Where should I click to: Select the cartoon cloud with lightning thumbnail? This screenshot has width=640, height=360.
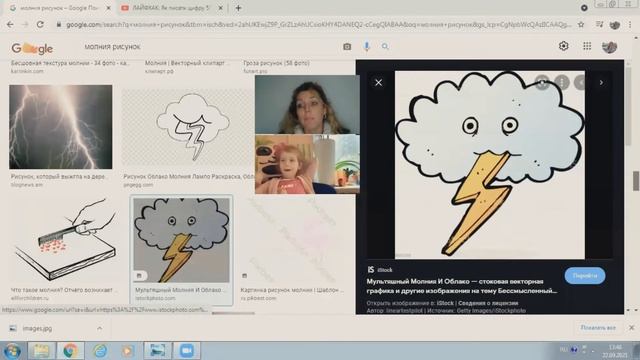(182, 240)
